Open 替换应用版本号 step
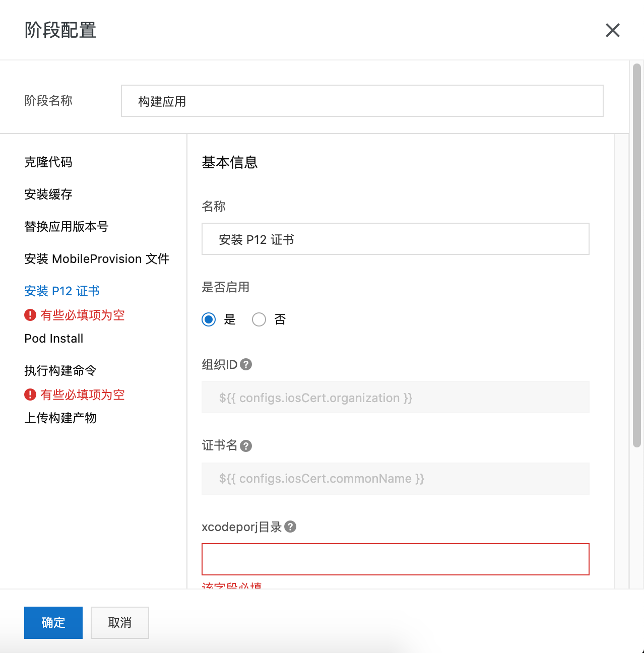This screenshot has height=653, width=644. [x=67, y=227]
